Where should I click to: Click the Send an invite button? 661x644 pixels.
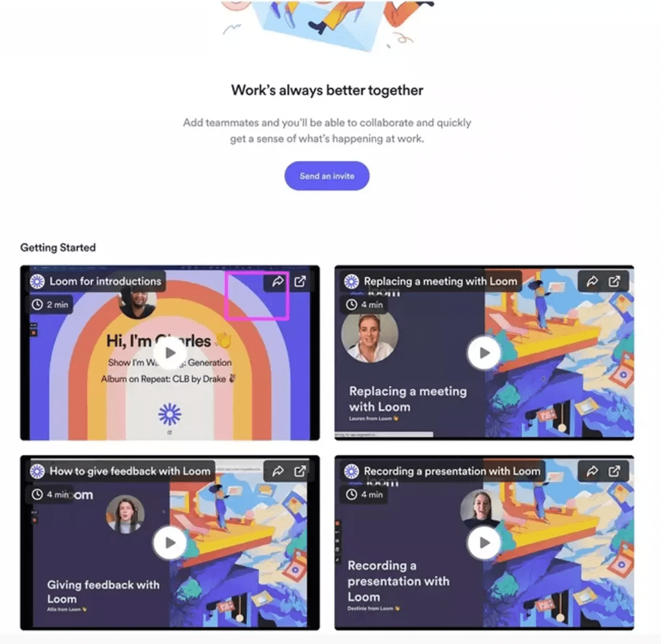[327, 176]
